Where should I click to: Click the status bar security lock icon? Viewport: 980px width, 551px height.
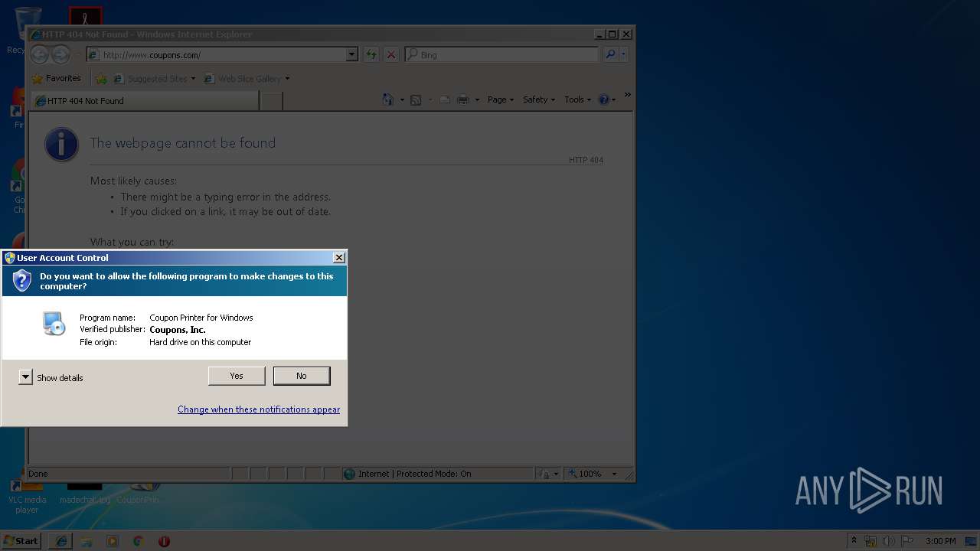click(544, 474)
